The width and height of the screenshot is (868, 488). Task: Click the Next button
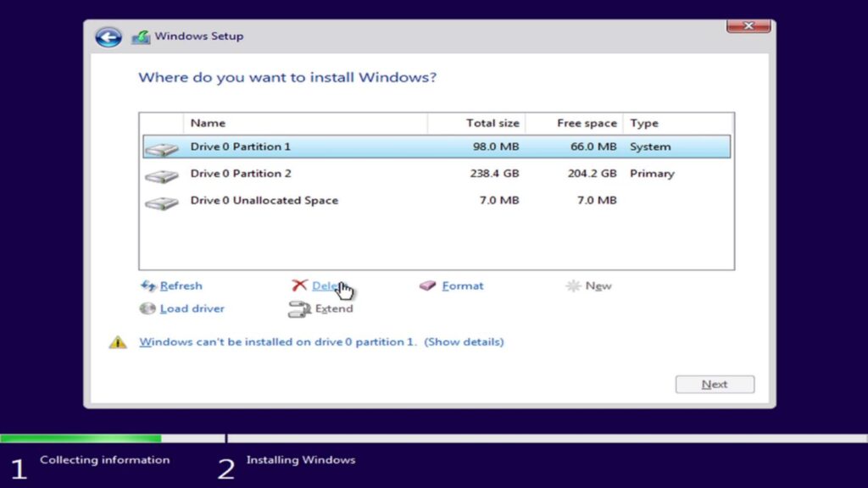click(715, 384)
